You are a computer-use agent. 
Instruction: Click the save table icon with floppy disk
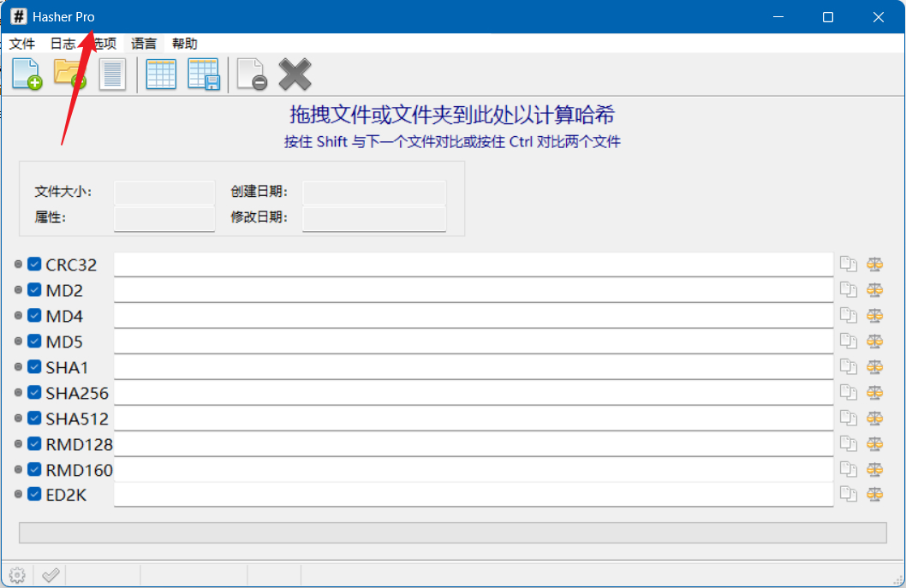tap(204, 74)
